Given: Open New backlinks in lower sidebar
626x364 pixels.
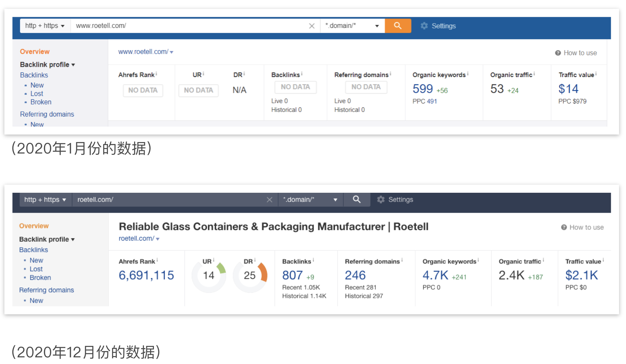Looking at the screenshot, I should tap(36, 260).
